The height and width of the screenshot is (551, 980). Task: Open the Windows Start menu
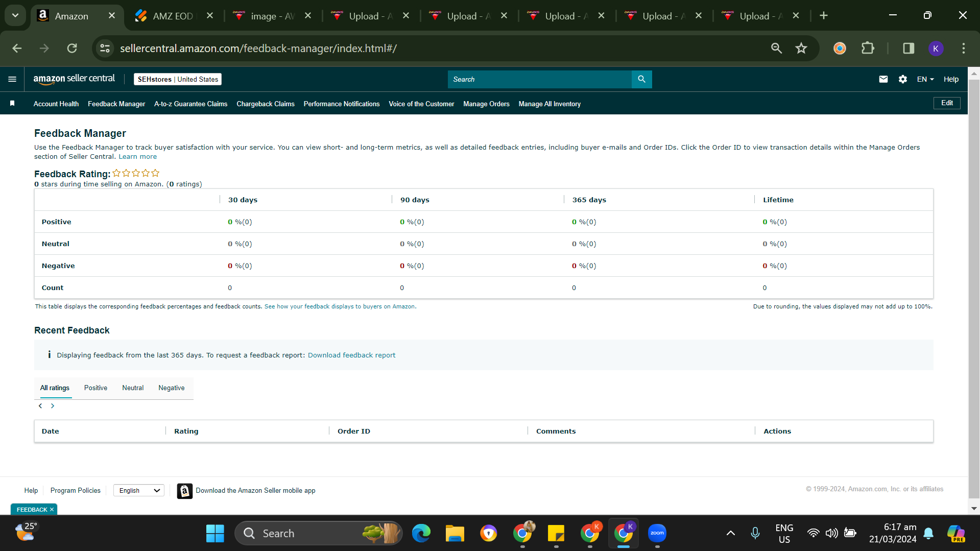[215, 533]
